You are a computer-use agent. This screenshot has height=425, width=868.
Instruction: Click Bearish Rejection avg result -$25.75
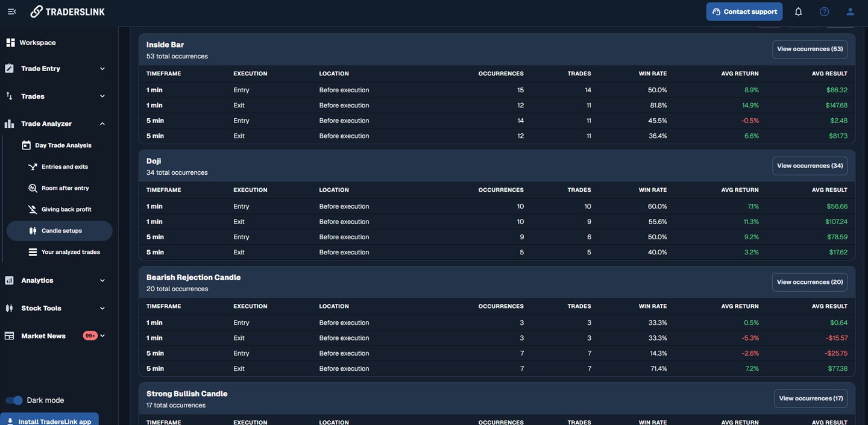tap(836, 353)
